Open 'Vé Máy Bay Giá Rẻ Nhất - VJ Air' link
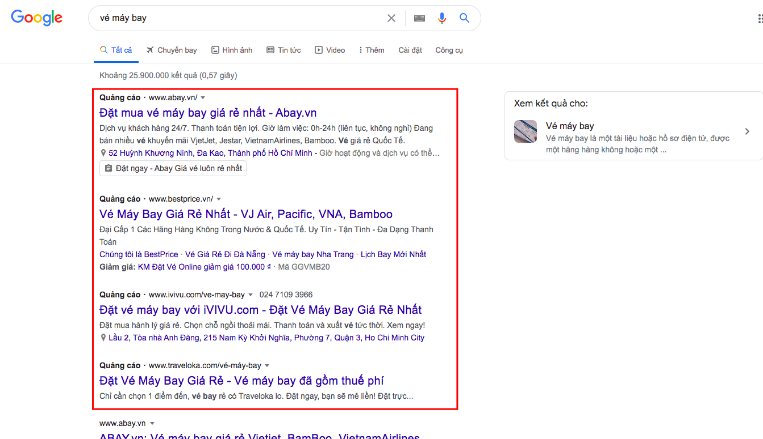 pos(246,214)
